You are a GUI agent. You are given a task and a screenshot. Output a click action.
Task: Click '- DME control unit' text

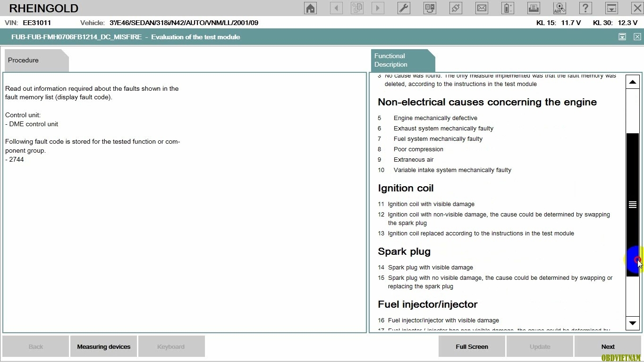click(x=32, y=124)
